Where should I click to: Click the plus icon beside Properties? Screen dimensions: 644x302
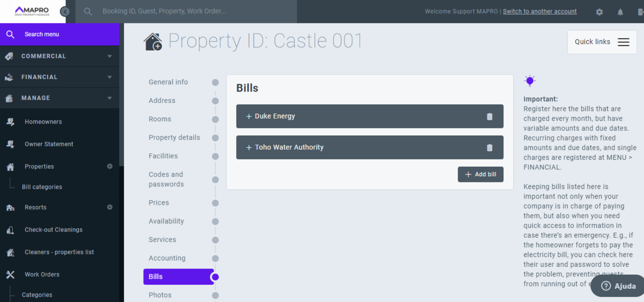(x=110, y=166)
